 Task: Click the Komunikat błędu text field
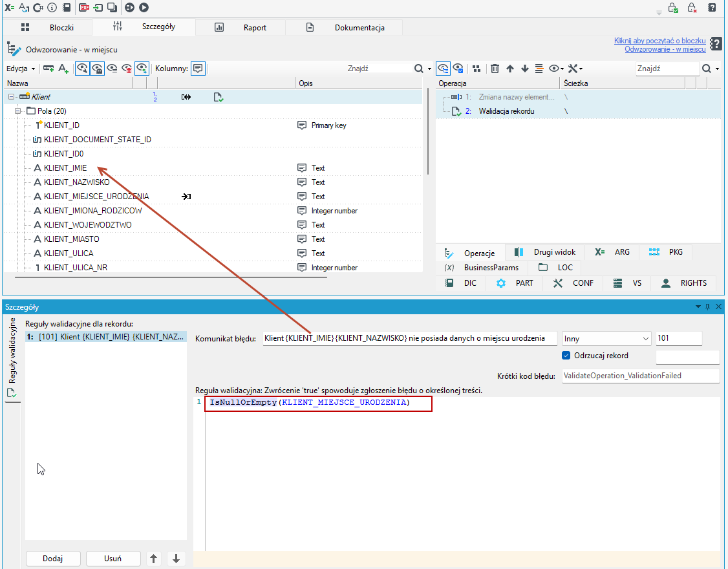point(410,338)
